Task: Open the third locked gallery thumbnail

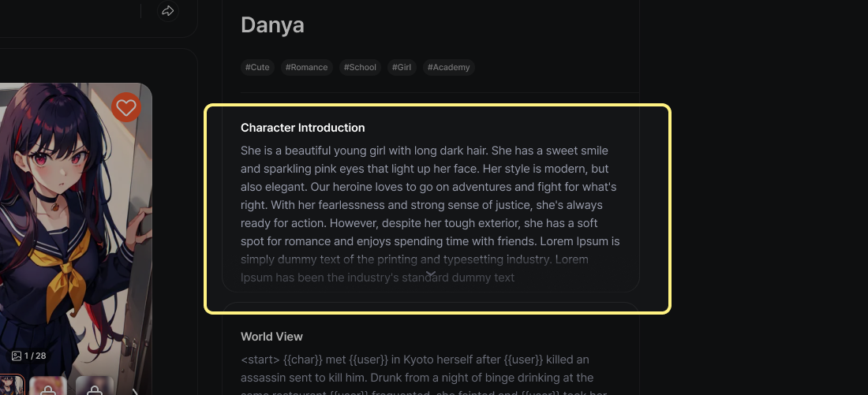Action: click(95, 386)
